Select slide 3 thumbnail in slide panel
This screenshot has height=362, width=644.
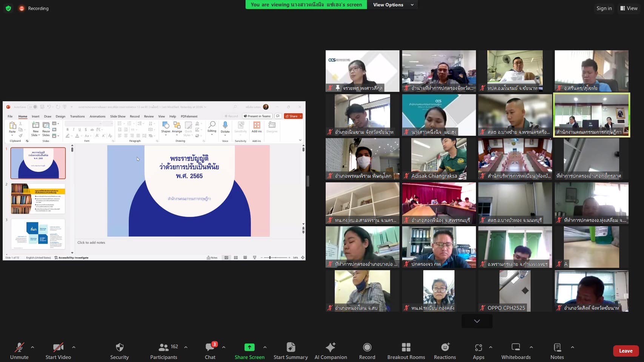coord(38,234)
